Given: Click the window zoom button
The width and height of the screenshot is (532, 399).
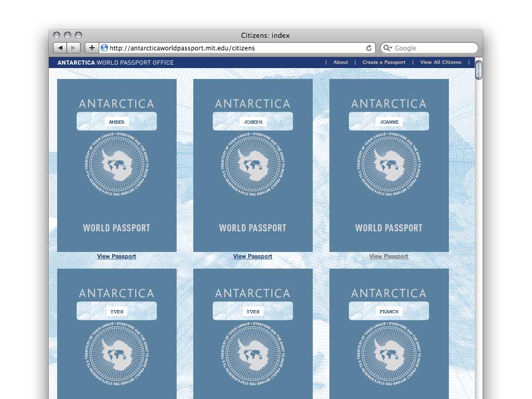Looking at the screenshot, I should (x=78, y=35).
